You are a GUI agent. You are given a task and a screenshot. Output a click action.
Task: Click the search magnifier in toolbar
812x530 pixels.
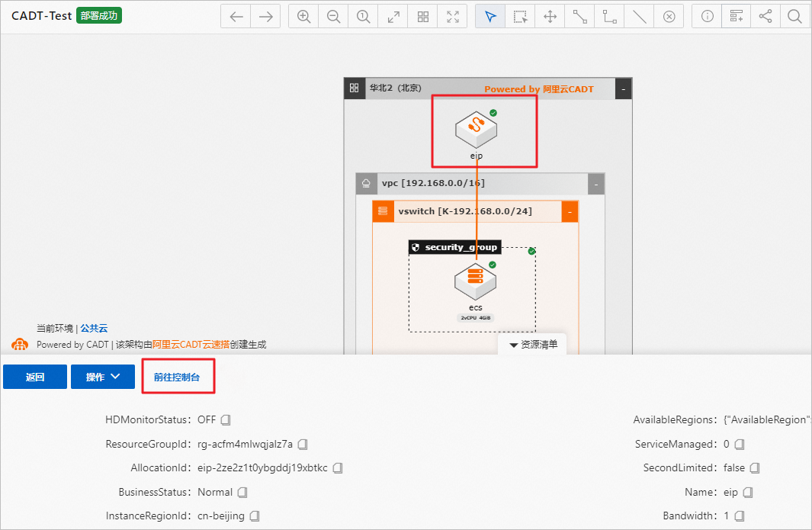(x=794, y=17)
